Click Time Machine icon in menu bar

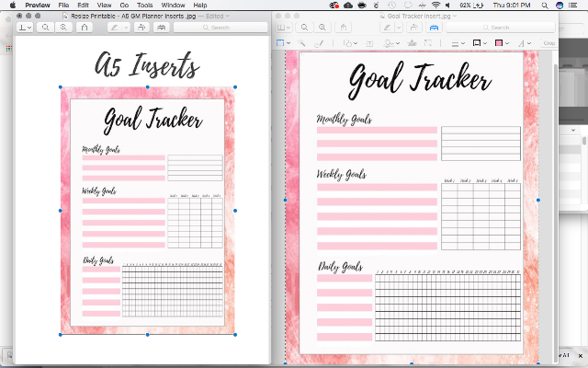click(391, 5)
